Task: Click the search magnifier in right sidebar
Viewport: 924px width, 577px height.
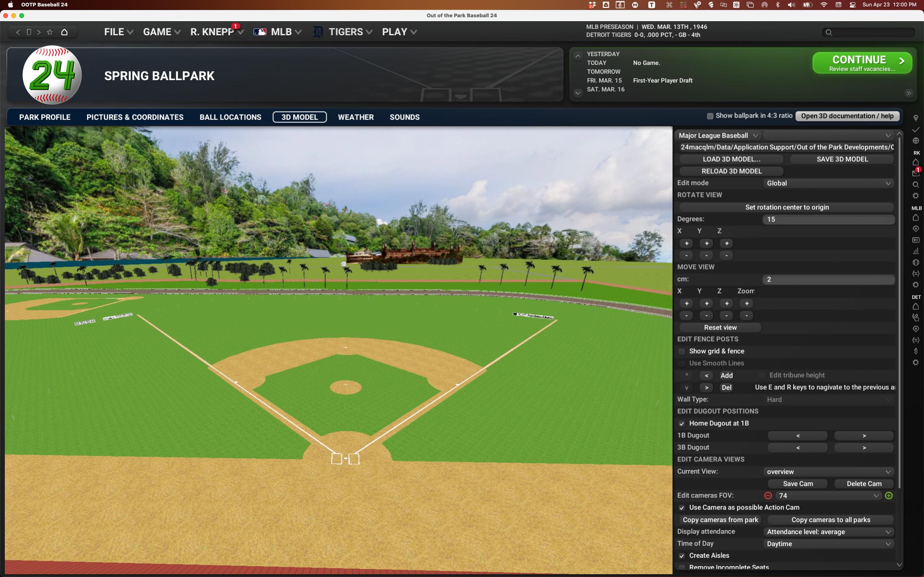Action: pyautogui.click(x=916, y=185)
